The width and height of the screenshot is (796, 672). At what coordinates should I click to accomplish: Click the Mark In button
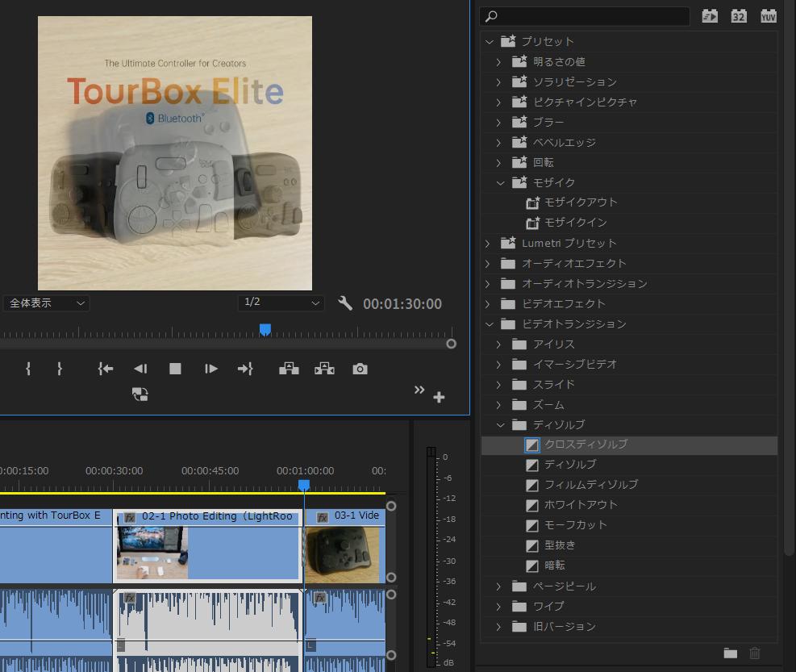28,369
